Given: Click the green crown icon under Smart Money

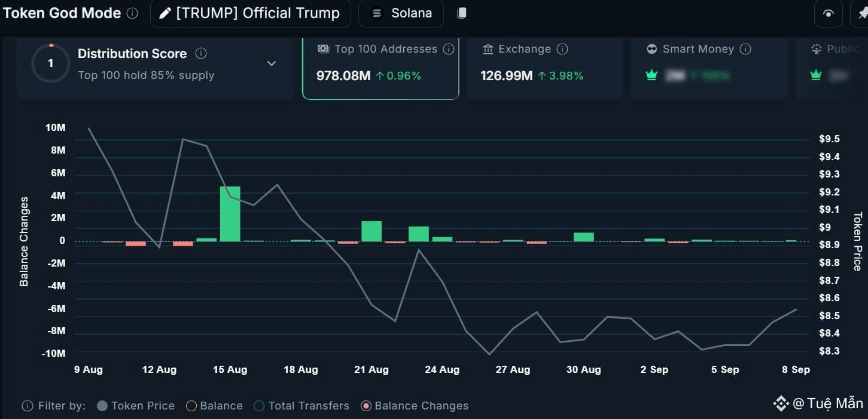Looking at the screenshot, I should pyautogui.click(x=651, y=75).
